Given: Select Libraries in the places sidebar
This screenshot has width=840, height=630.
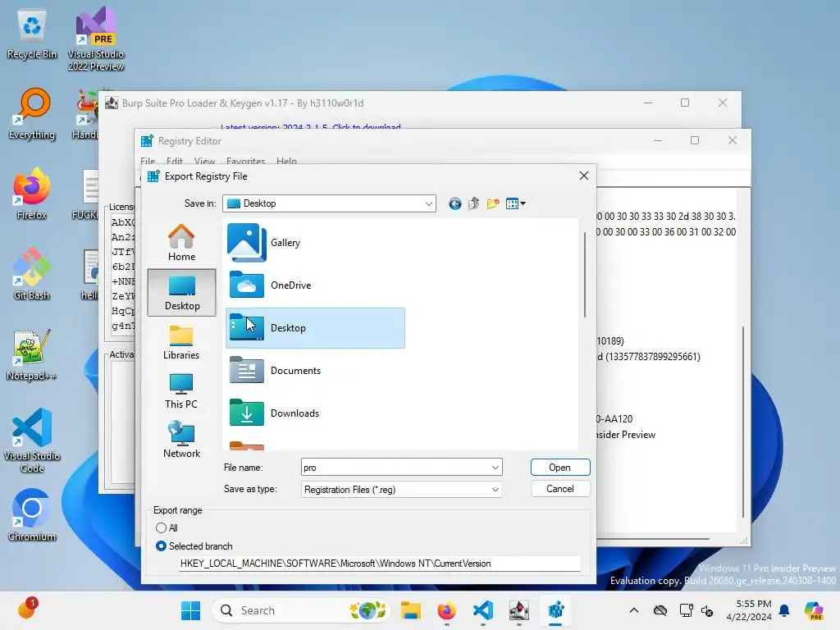Looking at the screenshot, I should 181,342.
